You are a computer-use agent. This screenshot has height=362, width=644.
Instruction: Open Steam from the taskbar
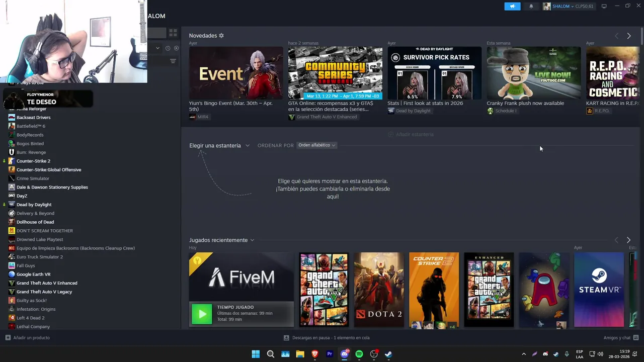pos(388,354)
